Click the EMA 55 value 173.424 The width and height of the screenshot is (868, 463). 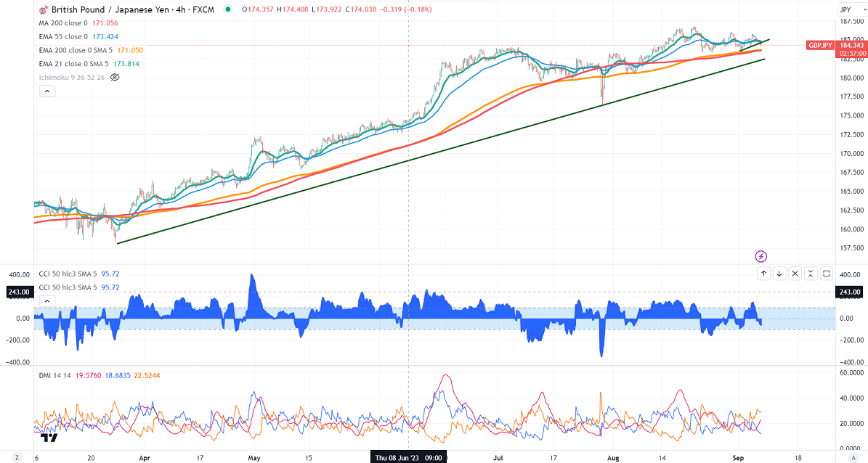coord(105,36)
